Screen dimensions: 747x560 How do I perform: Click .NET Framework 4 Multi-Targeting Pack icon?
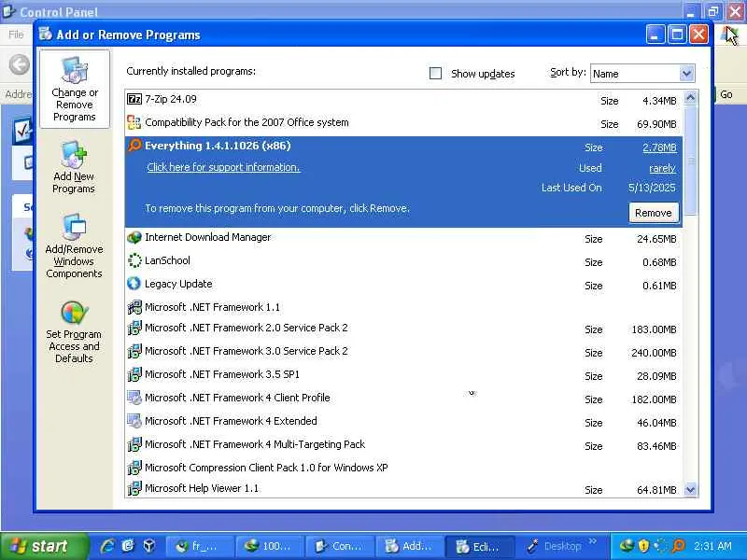click(x=134, y=444)
